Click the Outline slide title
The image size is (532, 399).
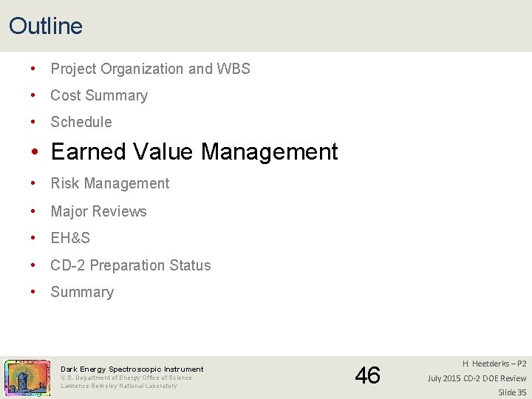click(46, 27)
